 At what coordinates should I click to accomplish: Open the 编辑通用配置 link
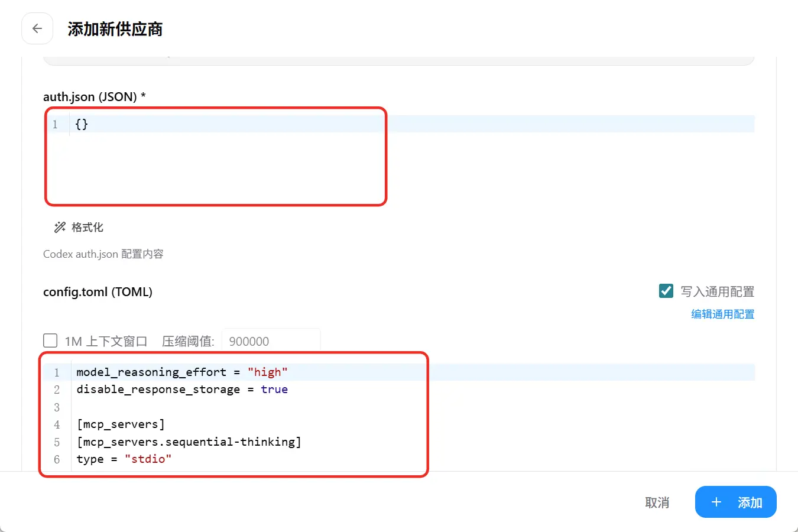722,314
